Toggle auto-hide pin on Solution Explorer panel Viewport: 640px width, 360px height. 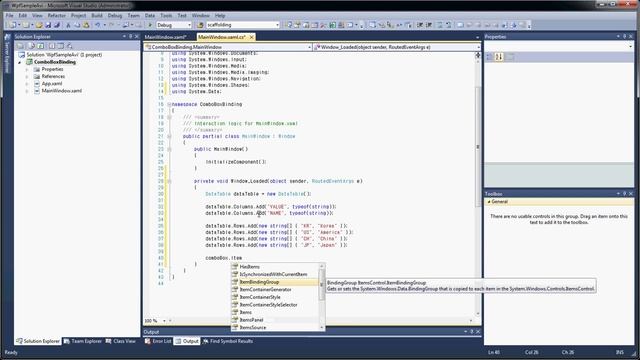(x=130, y=36)
